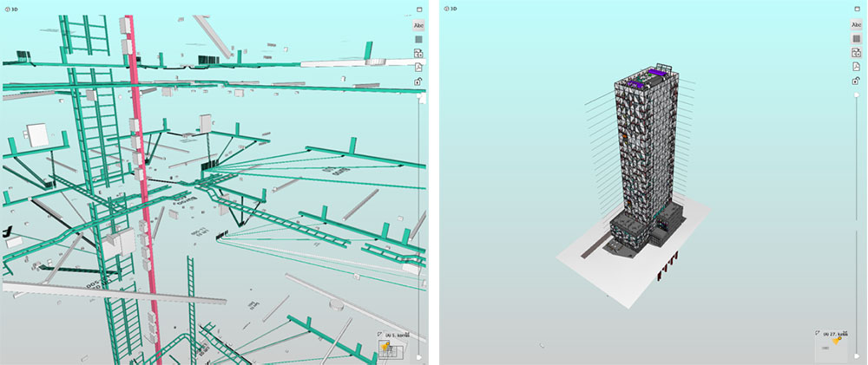Click the copy view icon in left viewport

point(418,53)
